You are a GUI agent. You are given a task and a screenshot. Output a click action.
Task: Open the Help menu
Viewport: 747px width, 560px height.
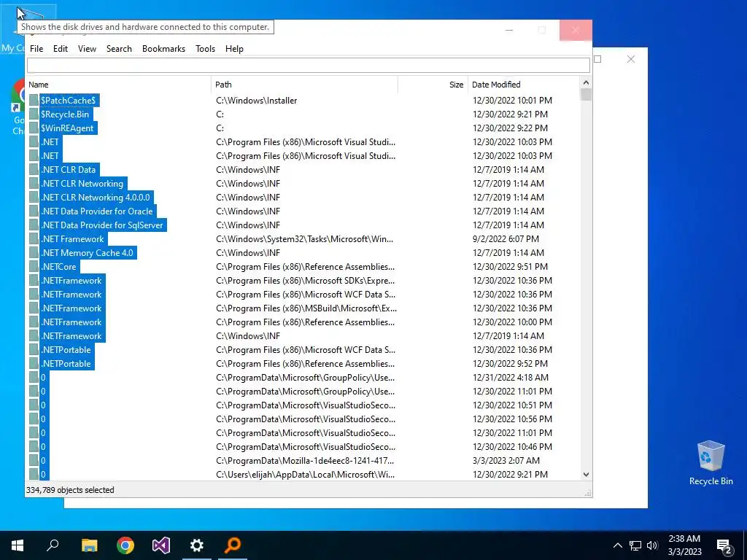point(234,49)
